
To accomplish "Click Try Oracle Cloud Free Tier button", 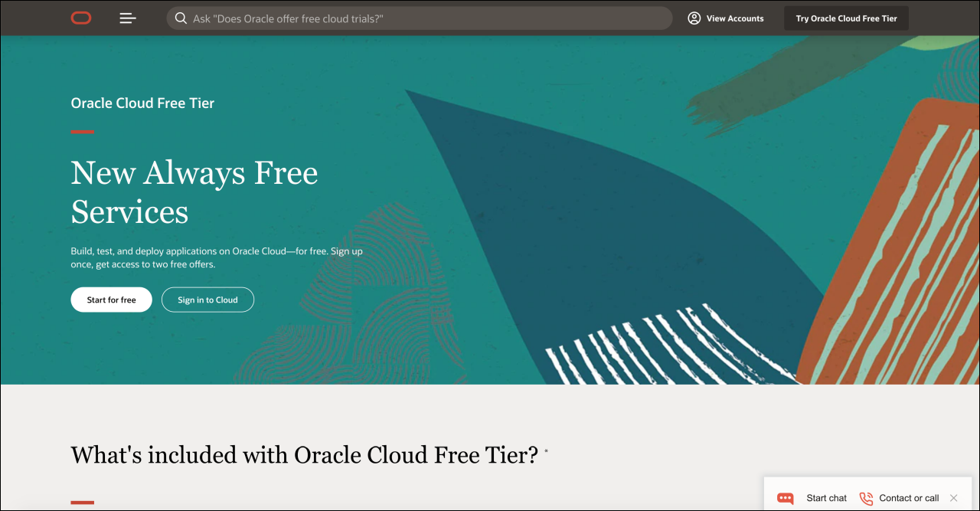I will [847, 18].
